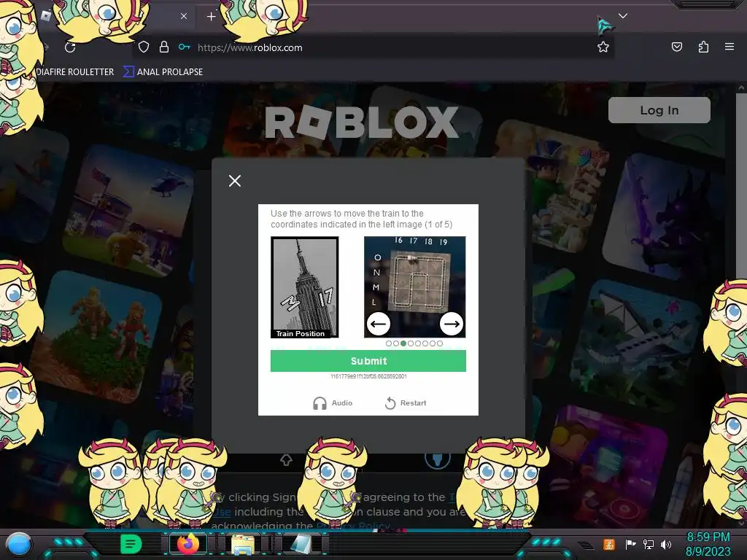Expand the list all tabs chevron
The width and height of the screenshot is (747, 560).
pos(623,16)
